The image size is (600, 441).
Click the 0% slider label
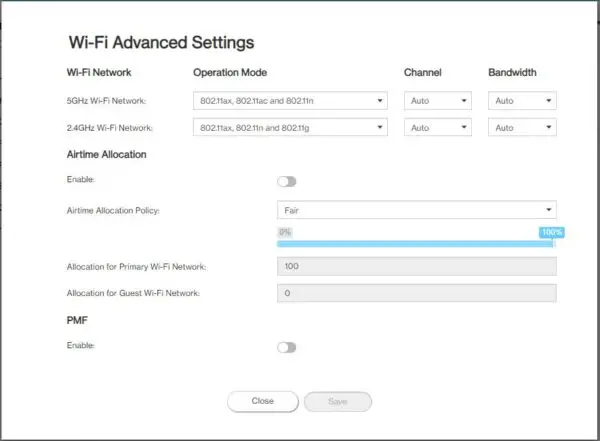tap(285, 232)
